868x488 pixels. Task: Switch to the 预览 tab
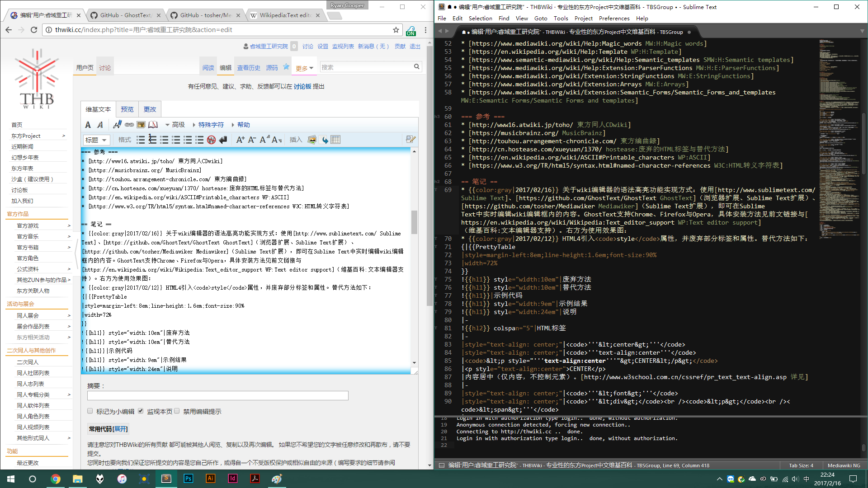127,109
